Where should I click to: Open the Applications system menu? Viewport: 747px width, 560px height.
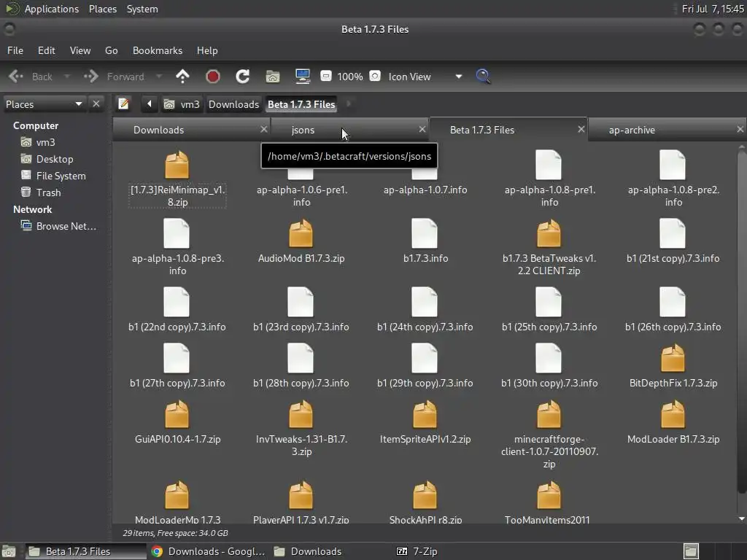coord(52,9)
